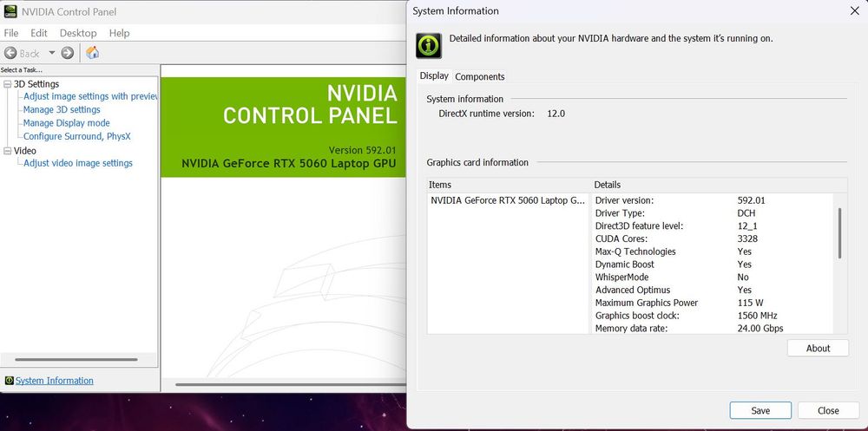Click the Close button in dialog
The image size is (868, 431).
coord(828,410)
